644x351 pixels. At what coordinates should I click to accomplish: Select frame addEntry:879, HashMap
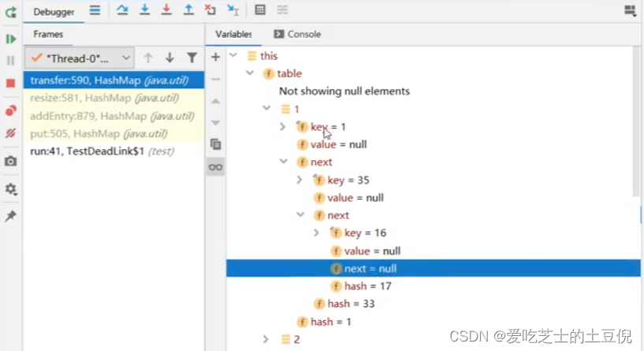tap(114, 116)
